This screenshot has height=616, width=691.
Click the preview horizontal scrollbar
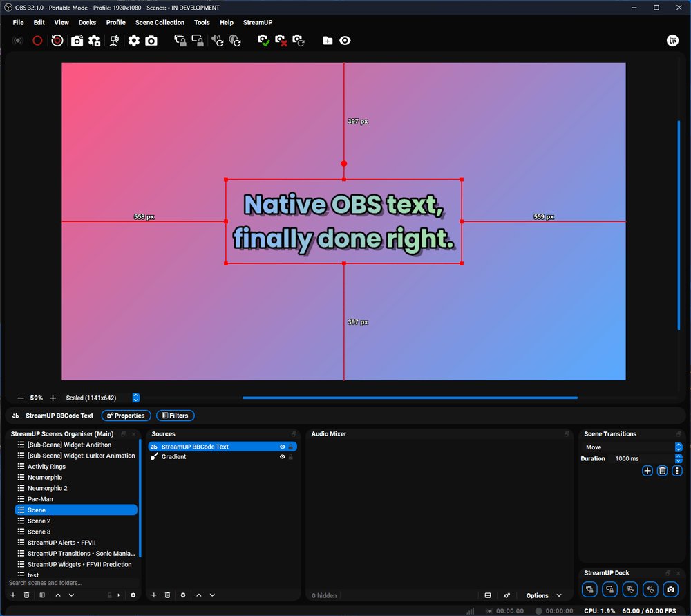(410, 398)
